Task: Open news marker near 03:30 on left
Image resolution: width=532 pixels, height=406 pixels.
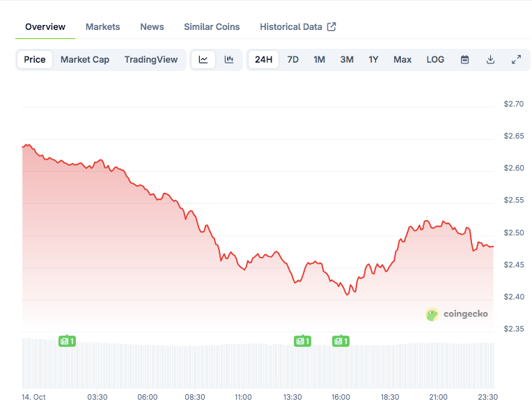Action: 67,341
